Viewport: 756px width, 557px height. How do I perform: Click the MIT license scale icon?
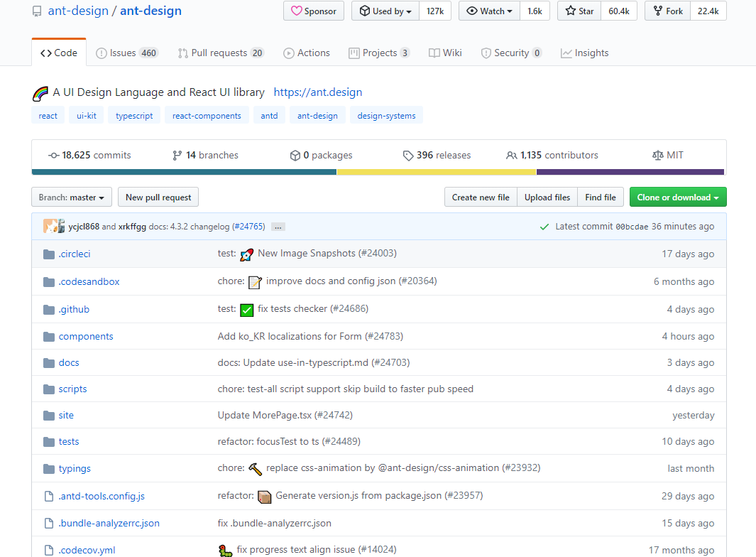657,156
